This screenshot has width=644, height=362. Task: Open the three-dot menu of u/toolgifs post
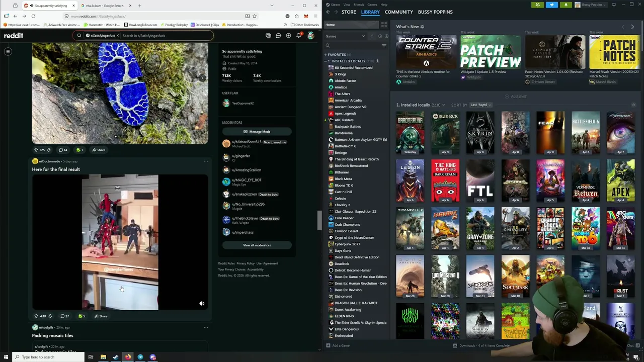point(206,327)
